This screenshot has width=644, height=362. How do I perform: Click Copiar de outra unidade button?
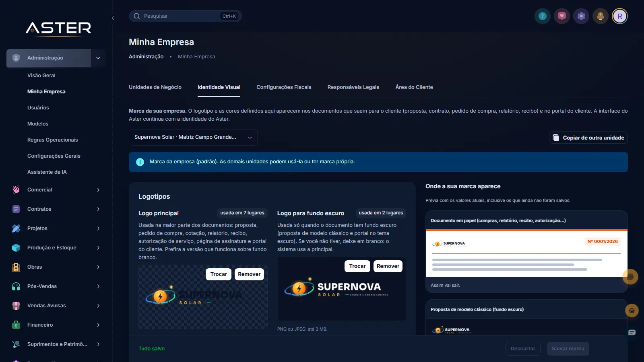point(588,138)
